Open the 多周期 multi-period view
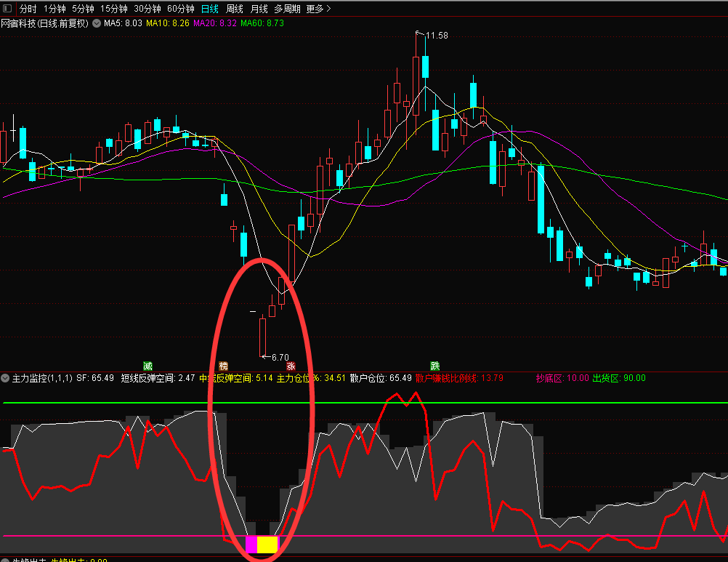728x562 pixels. coord(287,9)
